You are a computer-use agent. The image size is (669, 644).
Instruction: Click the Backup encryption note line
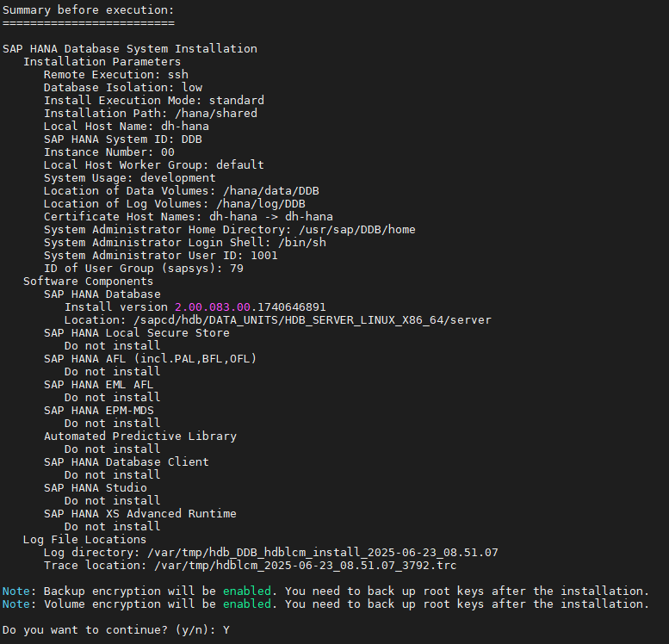326,591
